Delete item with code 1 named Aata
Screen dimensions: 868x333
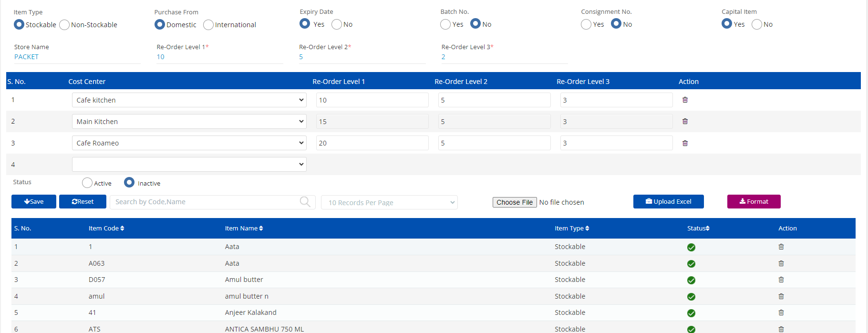(x=781, y=247)
